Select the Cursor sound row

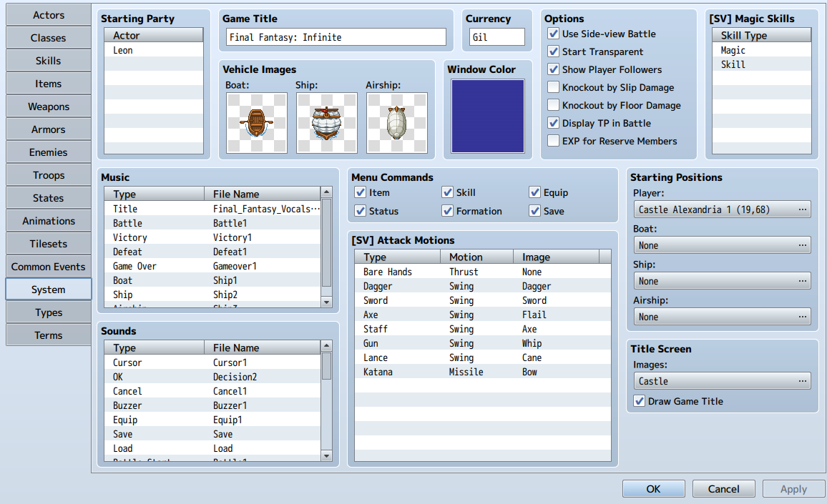(212, 362)
